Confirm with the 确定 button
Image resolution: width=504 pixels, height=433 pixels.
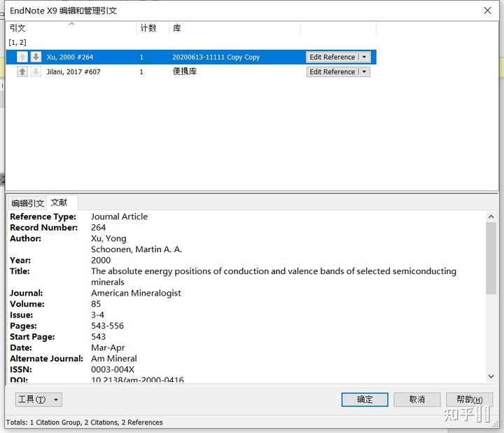click(x=365, y=399)
